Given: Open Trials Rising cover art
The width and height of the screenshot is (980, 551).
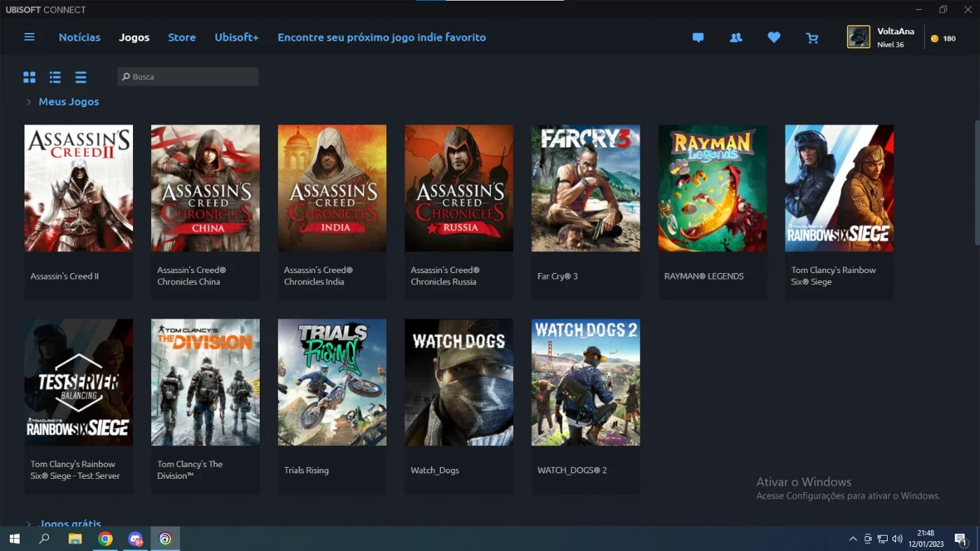Looking at the screenshot, I should coord(332,382).
